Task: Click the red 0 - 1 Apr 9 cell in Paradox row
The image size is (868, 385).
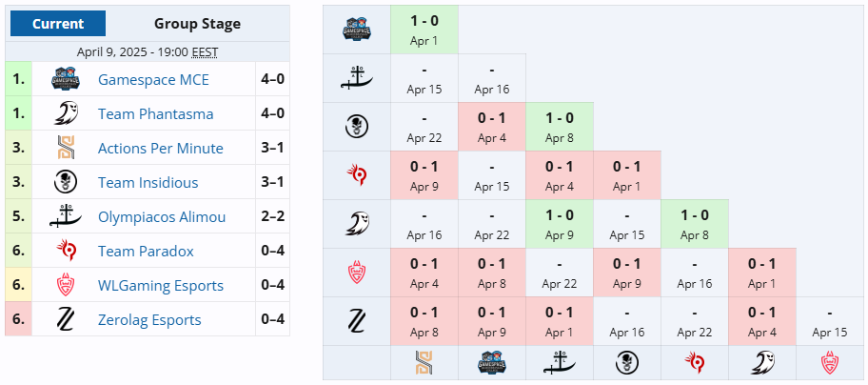Action: coord(424,175)
